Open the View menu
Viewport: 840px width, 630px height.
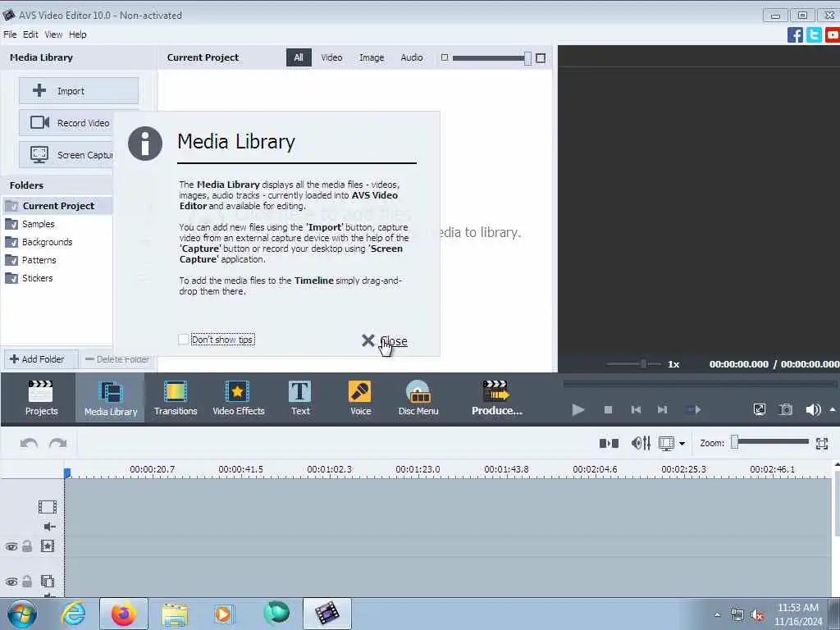[x=53, y=34]
